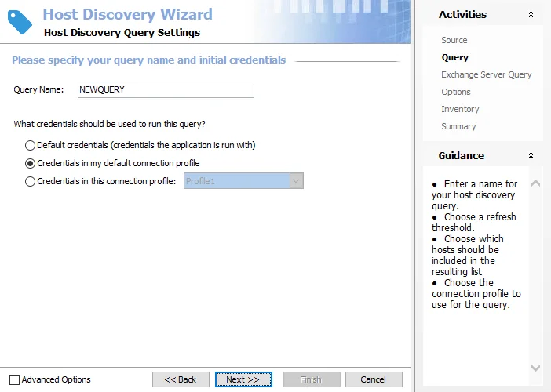Click 'What credentials should be used' question text
This screenshot has width=551, height=392.
[109, 124]
